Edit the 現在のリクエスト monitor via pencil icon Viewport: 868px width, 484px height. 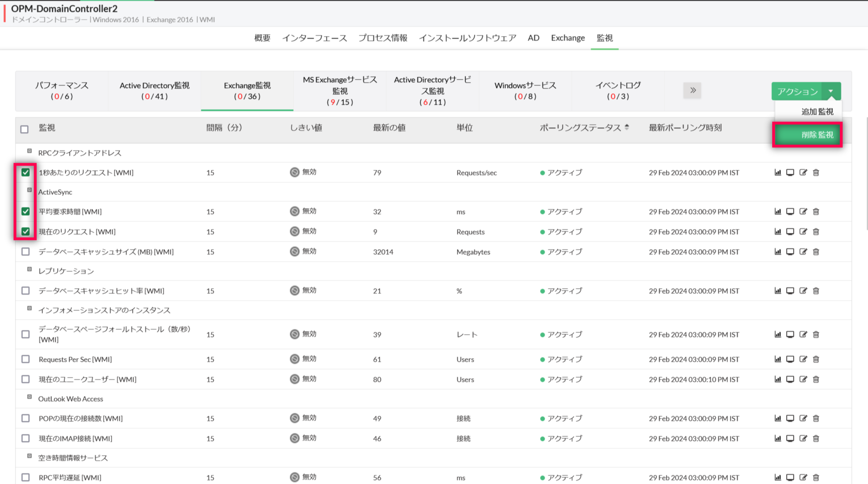click(x=803, y=232)
